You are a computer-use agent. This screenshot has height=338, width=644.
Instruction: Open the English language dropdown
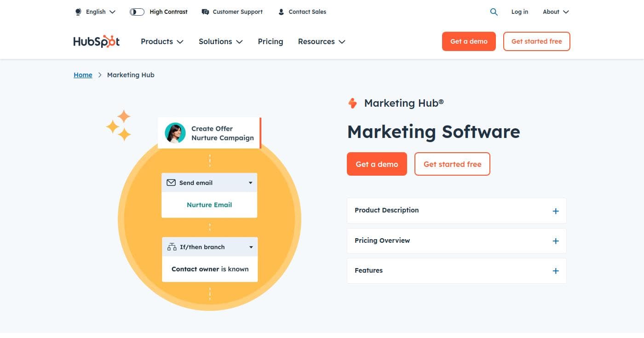99,11
